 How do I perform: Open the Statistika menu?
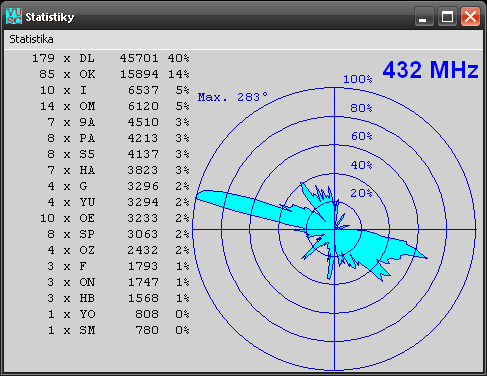pos(31,39)
